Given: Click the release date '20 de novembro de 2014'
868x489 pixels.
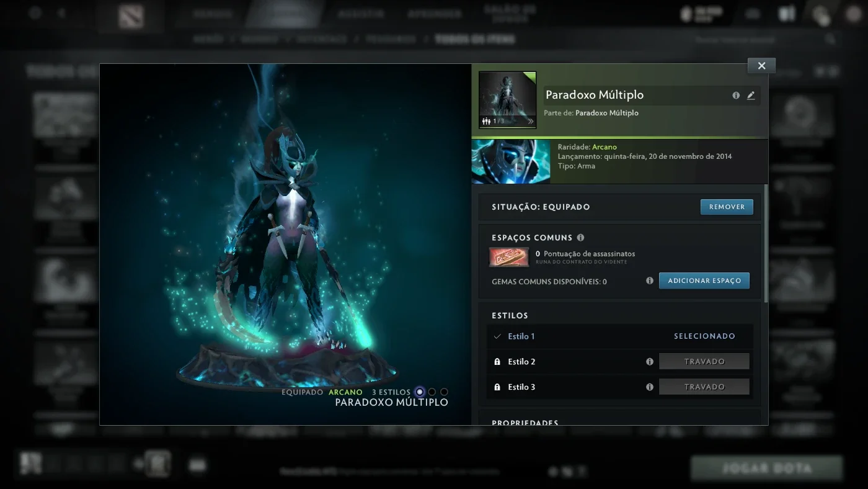Looking at the screenshot, I should click(x=690, y=156).
